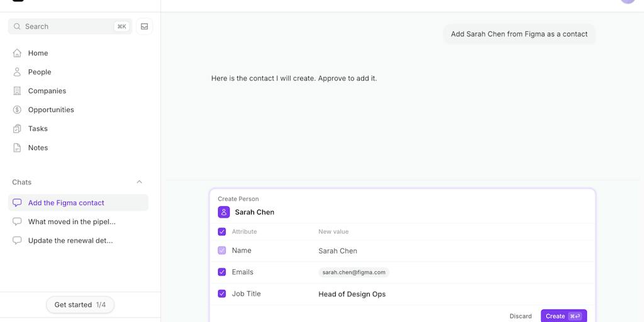Click the Search field in sidebar

click(x=70, y=26)
